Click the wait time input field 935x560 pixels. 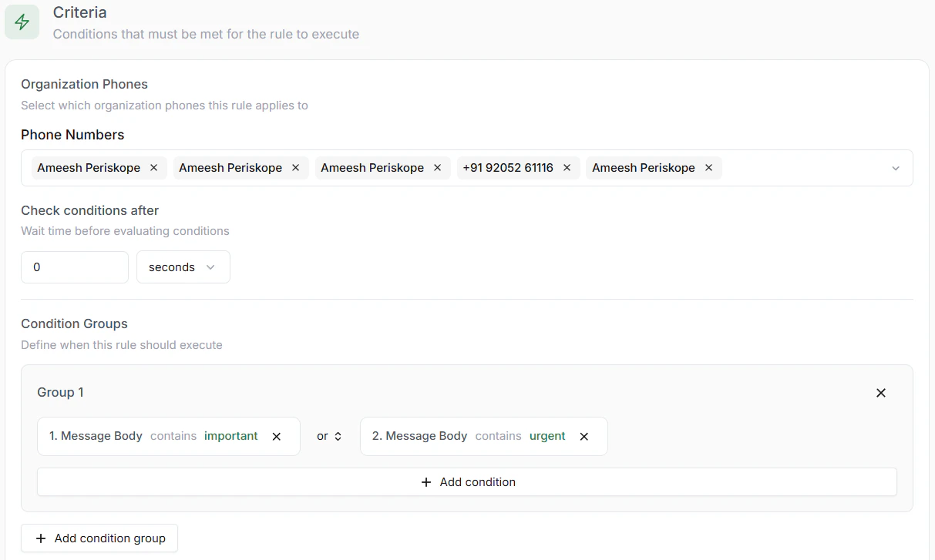[74, 267]
